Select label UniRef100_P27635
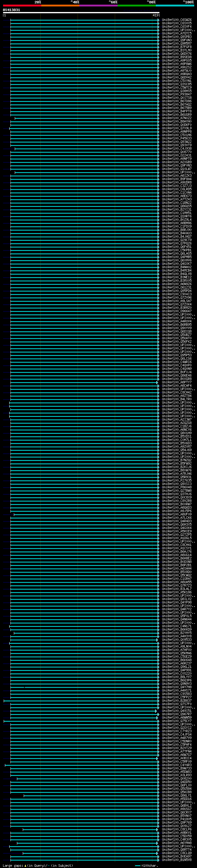The height and width of the screenshot is (868, 197). coord(176,481)
